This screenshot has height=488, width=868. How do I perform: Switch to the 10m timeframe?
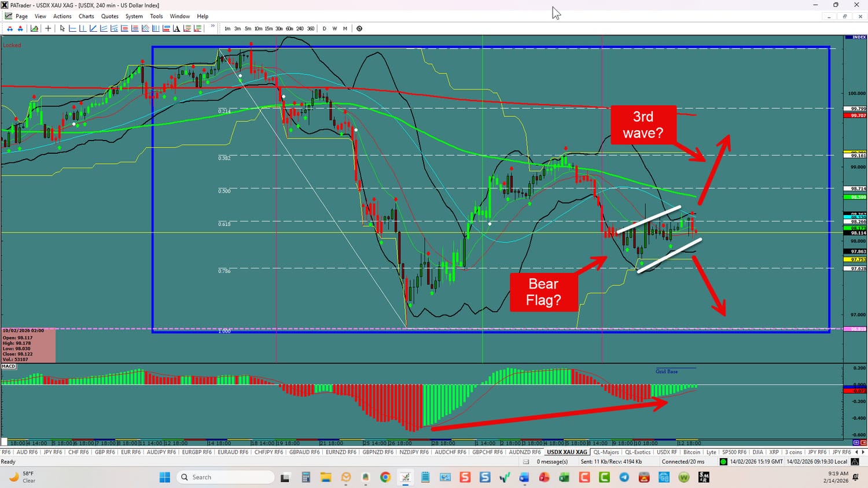click(258, 28)
